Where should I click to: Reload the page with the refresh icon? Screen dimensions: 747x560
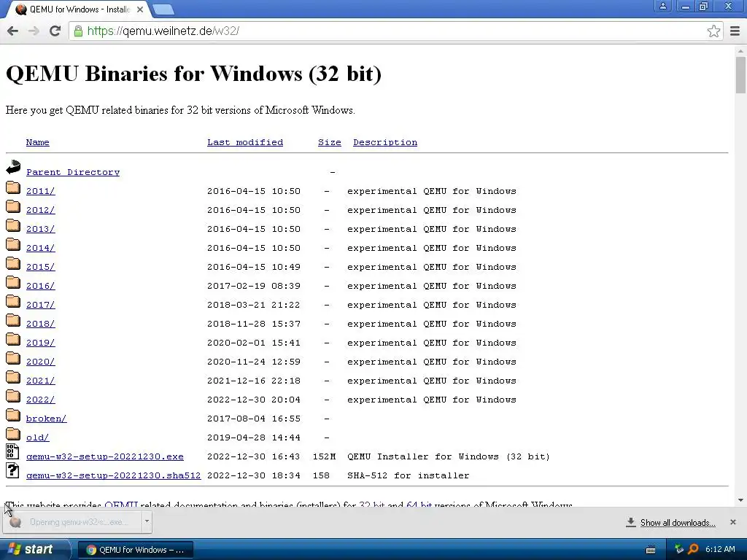(x=55, y=31)
